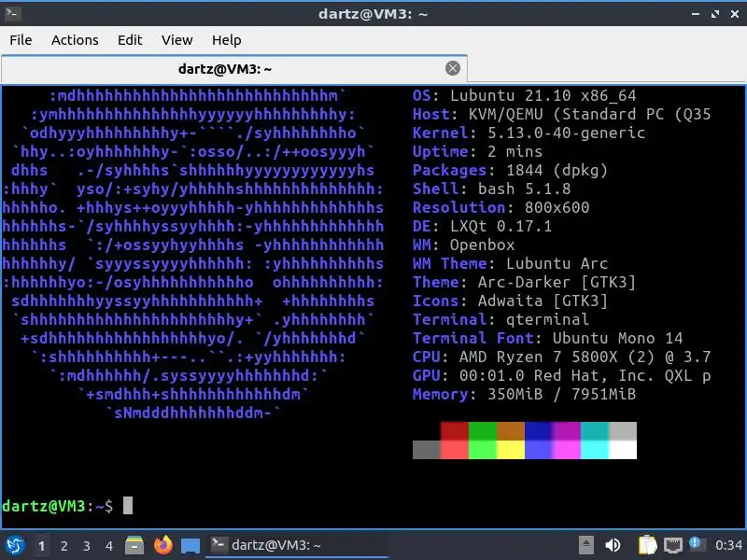This screenshot has width=747, height=560.
Task: Click the text "Arc-Darker [GTK3]"
Action: tap(557, 283)
